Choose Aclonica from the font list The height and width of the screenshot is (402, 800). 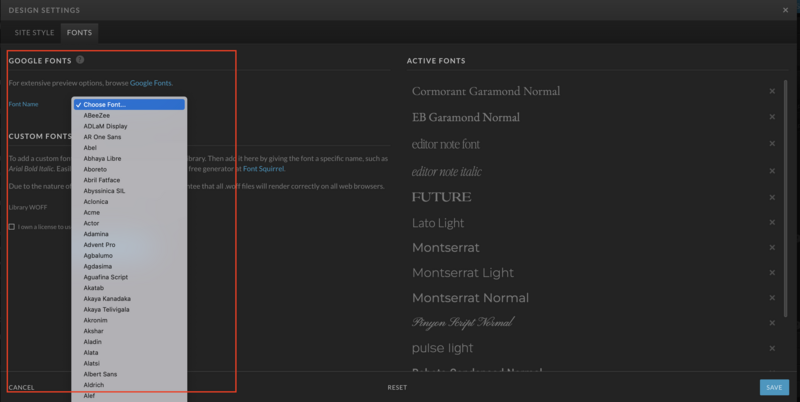click(x=129, y=202)
